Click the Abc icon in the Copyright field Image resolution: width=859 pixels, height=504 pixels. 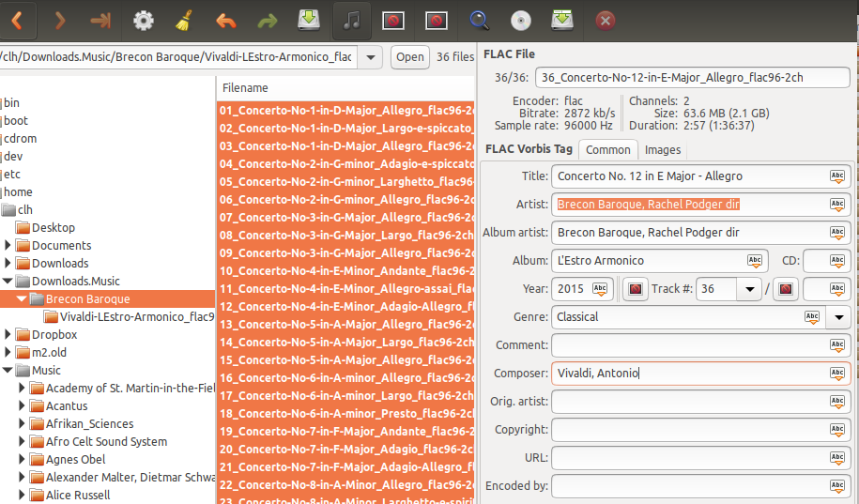[837, 430]
